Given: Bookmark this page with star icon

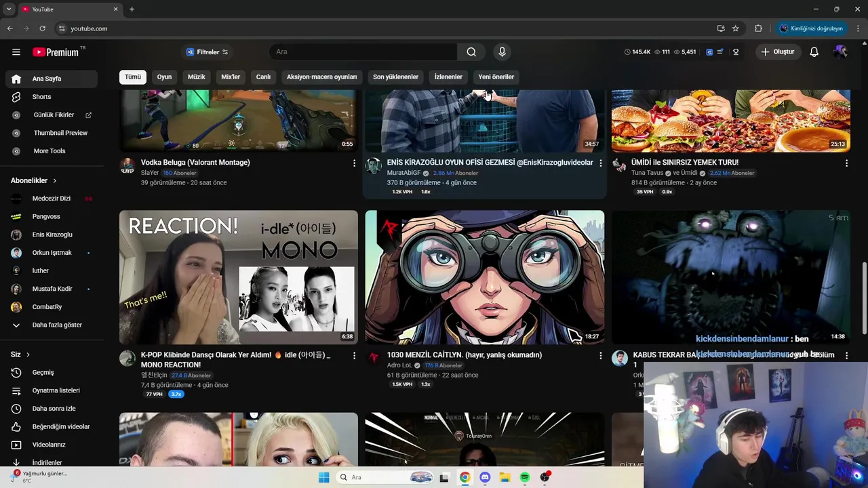Looking at the screenshot, I should (x=736, y=28).
